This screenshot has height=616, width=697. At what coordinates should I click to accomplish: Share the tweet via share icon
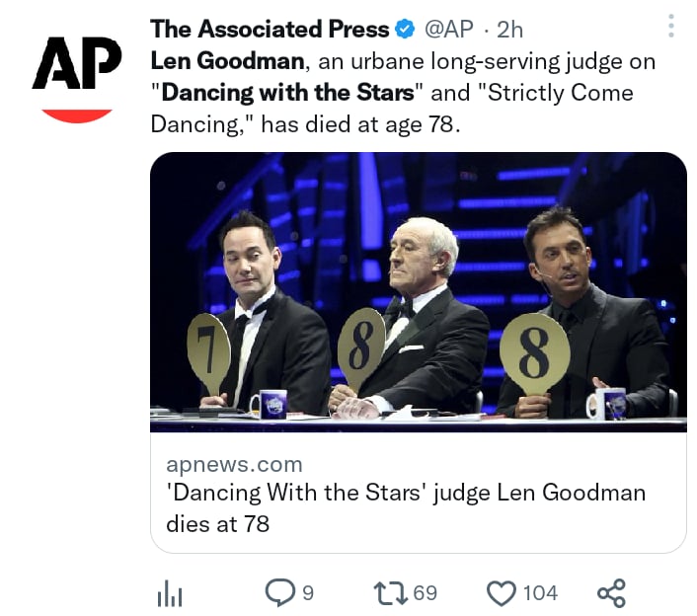coord(612,593)
